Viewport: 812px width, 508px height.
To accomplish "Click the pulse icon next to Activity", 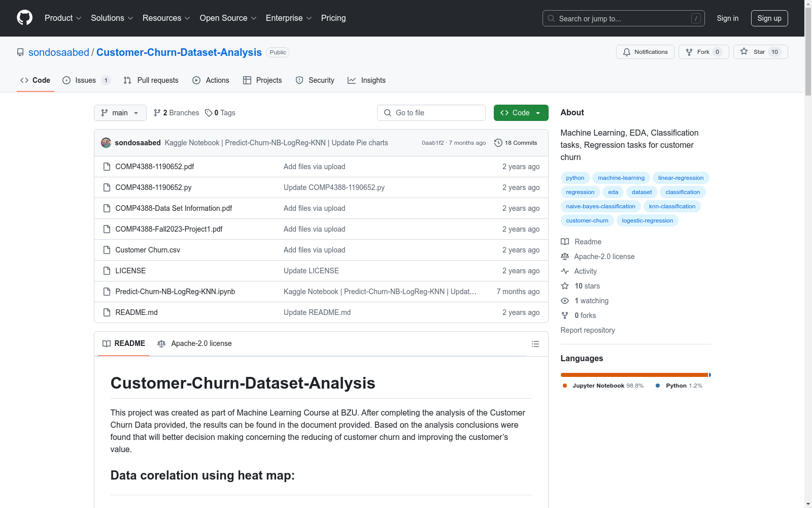I will click(x=565, y=271).
